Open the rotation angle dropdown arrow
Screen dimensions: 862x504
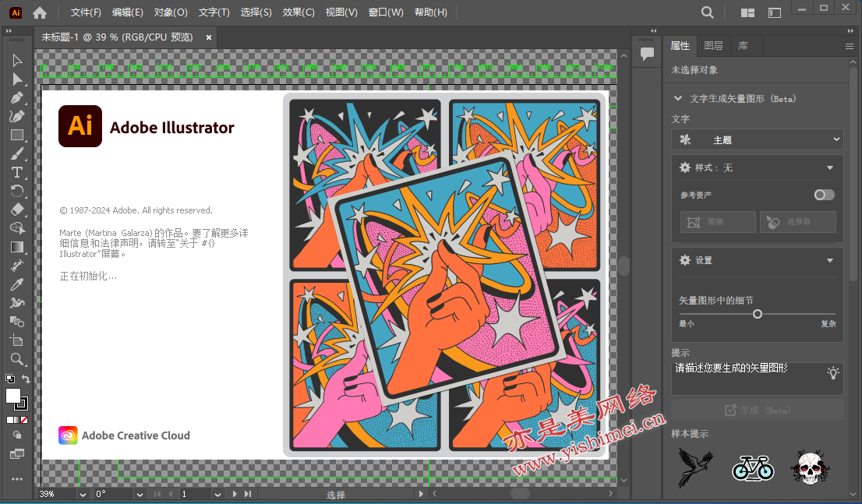[140, 494]
